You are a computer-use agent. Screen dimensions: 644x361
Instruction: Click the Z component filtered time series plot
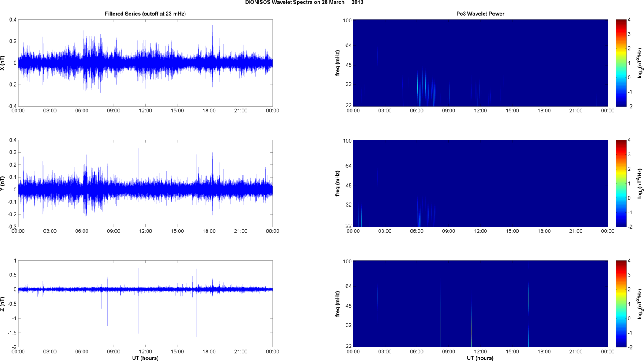point(145,304)
